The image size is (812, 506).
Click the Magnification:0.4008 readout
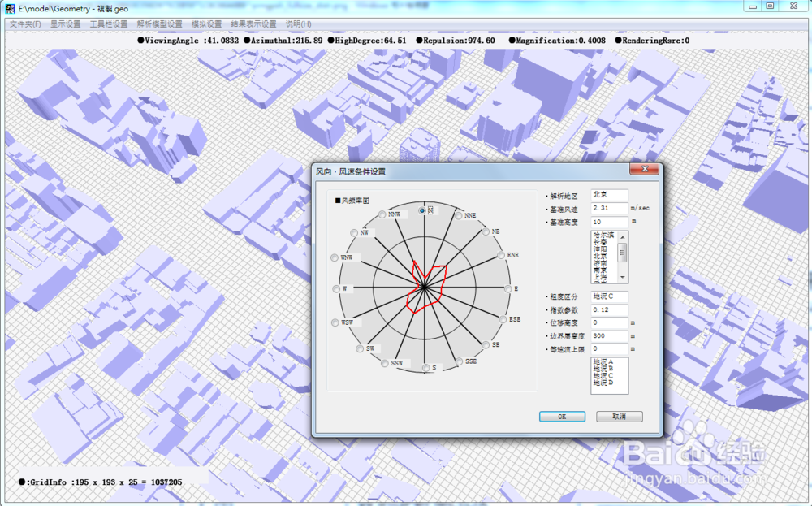pyautogui.click(x=557, y=41)
